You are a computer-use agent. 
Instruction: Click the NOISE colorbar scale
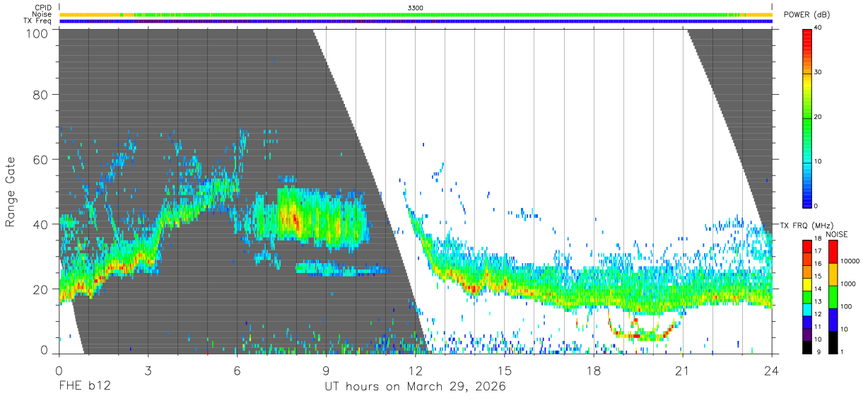[x=833, y=297]
